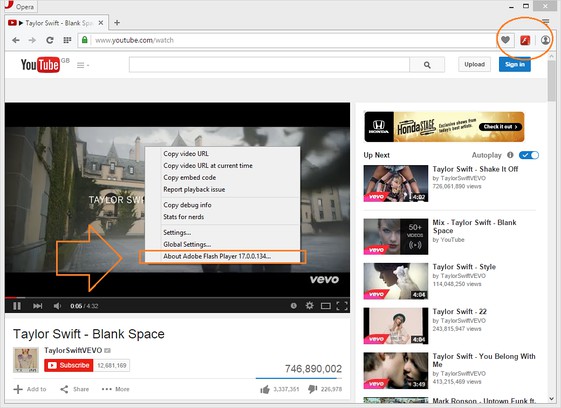The height and width of the screenshot is (408, 561).
Task: Open the Opera account profile icon
Action: coord(545,40)
